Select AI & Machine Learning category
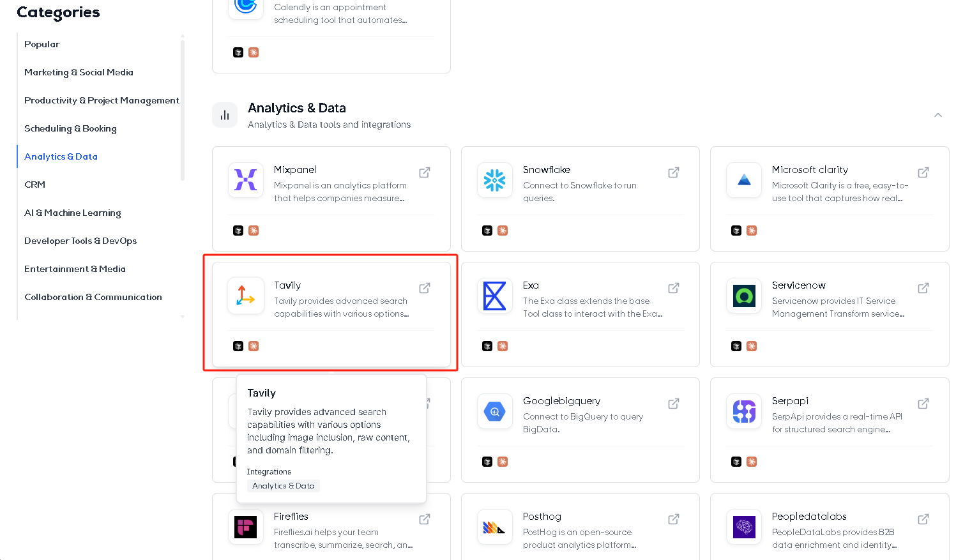Screen dimensions: 956x560 73,213
